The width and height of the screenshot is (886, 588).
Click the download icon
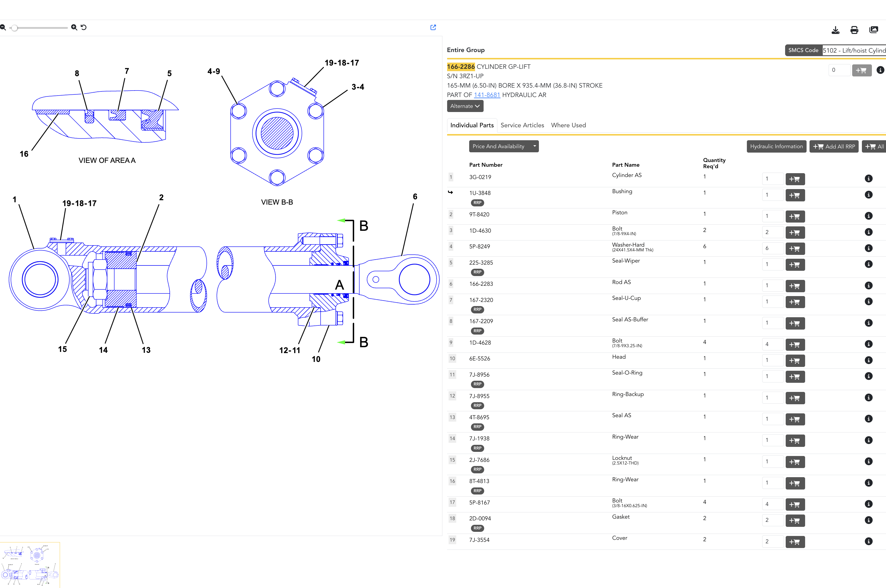(x=835, y=30)
